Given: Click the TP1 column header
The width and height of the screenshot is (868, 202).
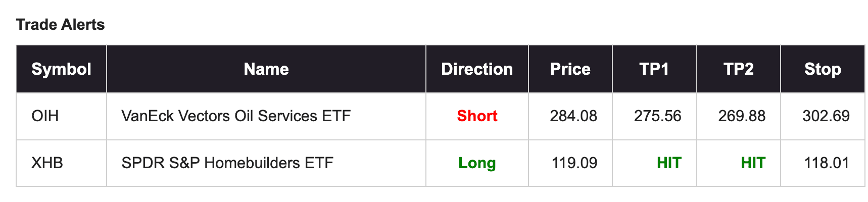Looking at the screenshot, I should (654, 69).
